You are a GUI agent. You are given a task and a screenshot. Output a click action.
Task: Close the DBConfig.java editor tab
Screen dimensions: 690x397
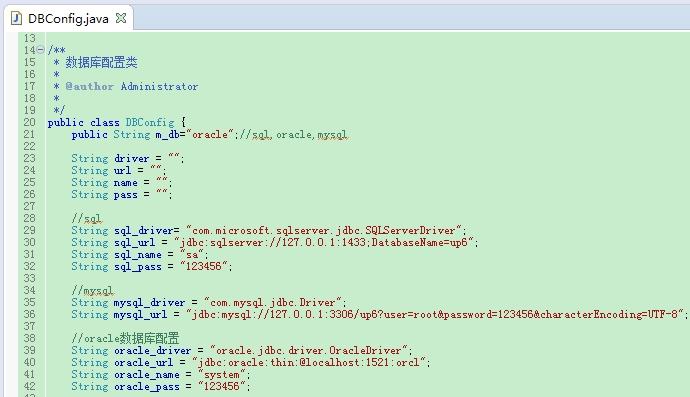point(121,18)
